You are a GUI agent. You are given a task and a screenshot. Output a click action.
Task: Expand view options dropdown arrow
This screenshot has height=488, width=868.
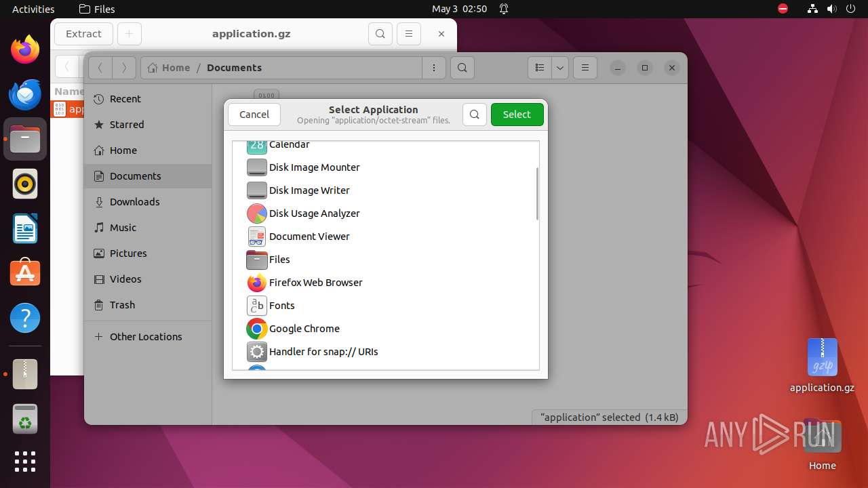[560, 68]
